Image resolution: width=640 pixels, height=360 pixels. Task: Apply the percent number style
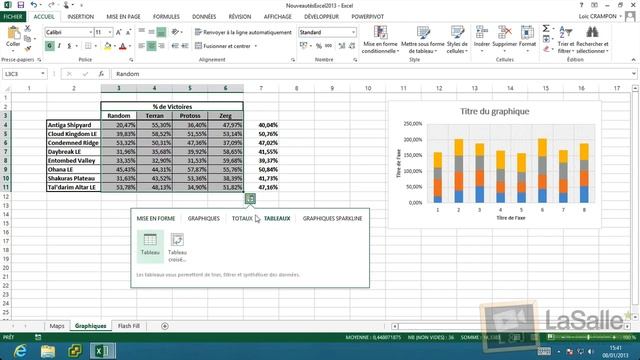pyautogui.click(x=319, y=46)
